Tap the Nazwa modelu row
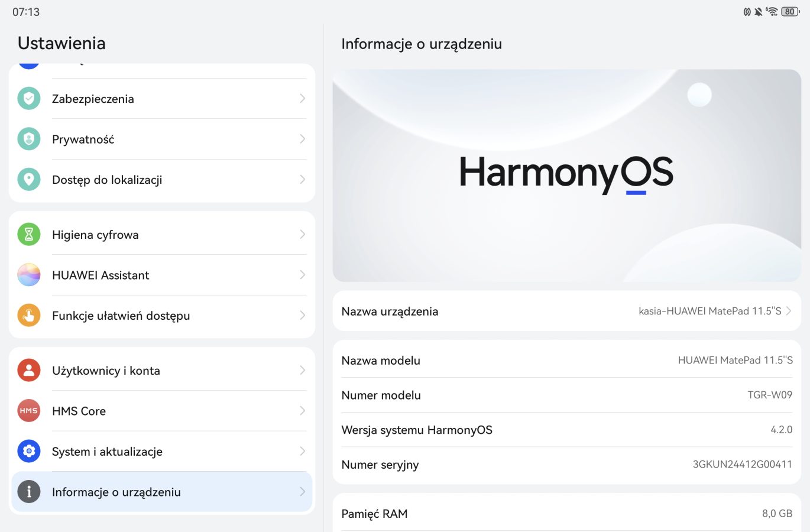The width and height of the screenshot is (810, 532). pyautogui.click(x=567, y=361)
